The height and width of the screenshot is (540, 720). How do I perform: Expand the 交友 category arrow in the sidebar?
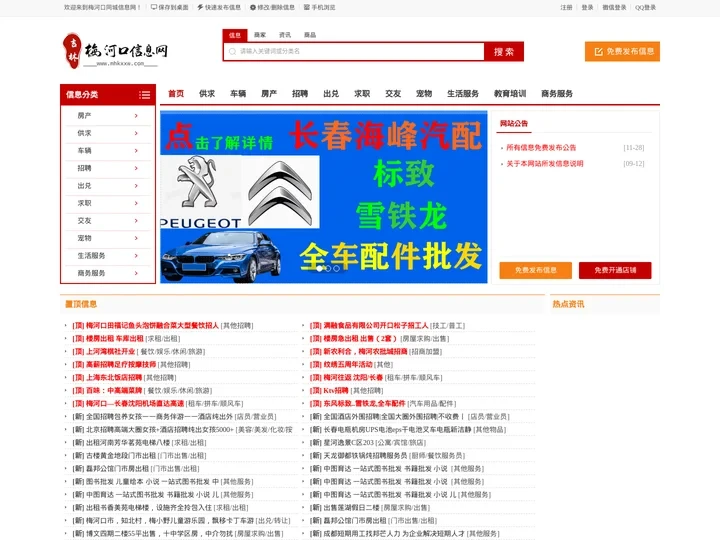click(x=136, y=220)
